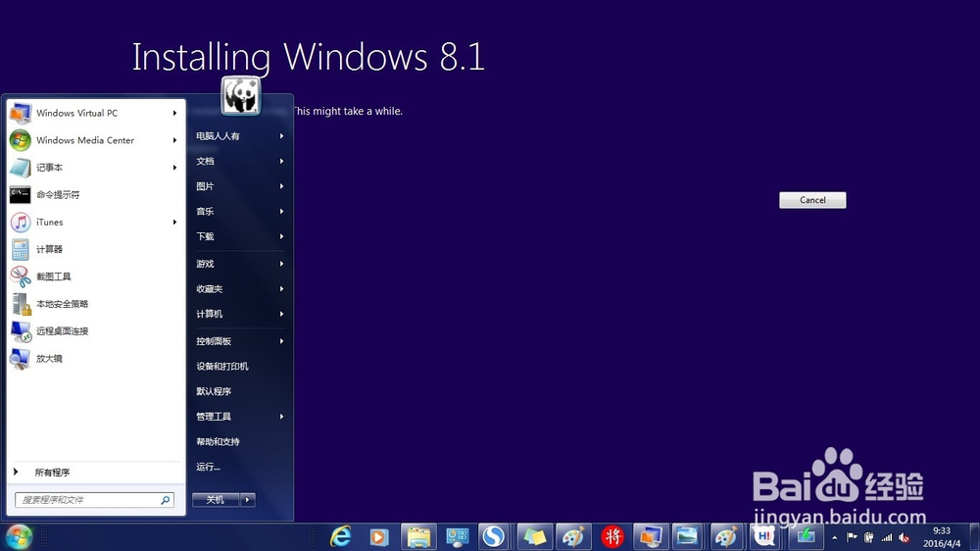This screenshot has width=980, height=551.
Task: Click the 关机 (Shut down) button
Action: pos(216,500)
